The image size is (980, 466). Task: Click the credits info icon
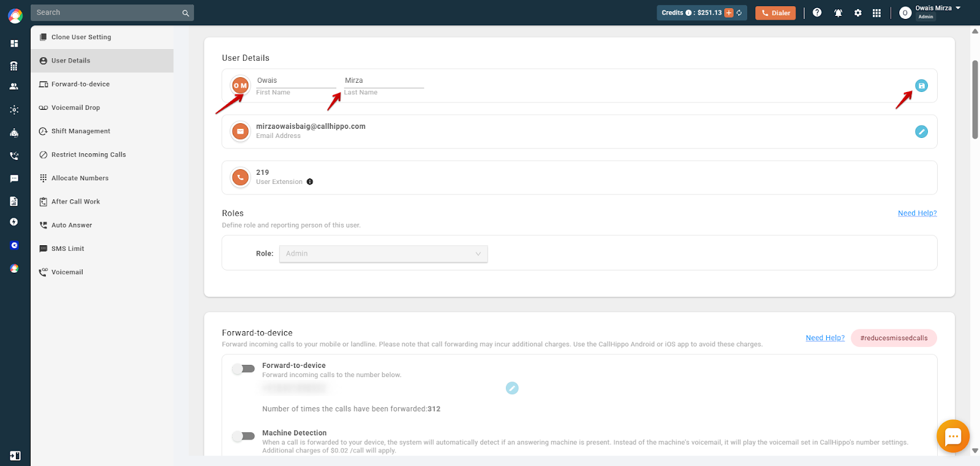[x=688, y=13]
